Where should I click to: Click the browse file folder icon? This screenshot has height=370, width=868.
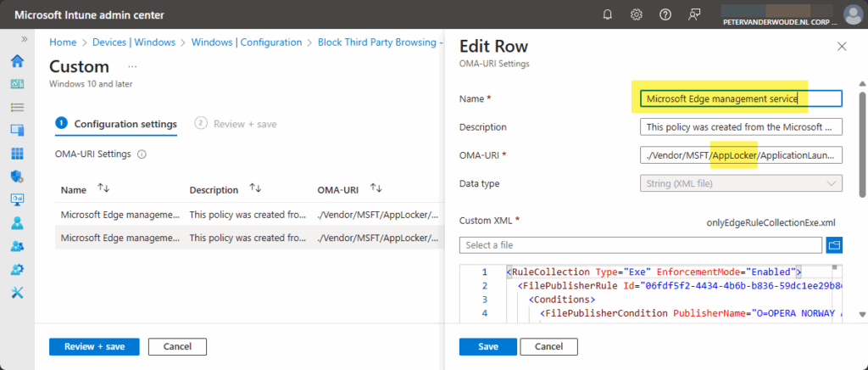(x=833, y=244)
